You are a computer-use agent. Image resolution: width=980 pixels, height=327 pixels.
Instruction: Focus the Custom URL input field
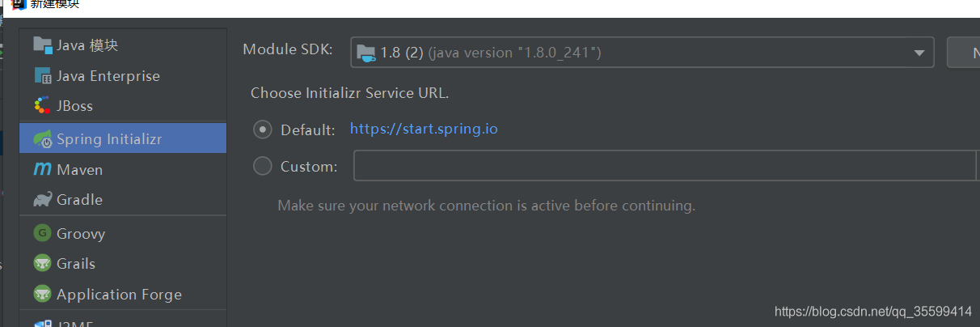click(666, 166)
